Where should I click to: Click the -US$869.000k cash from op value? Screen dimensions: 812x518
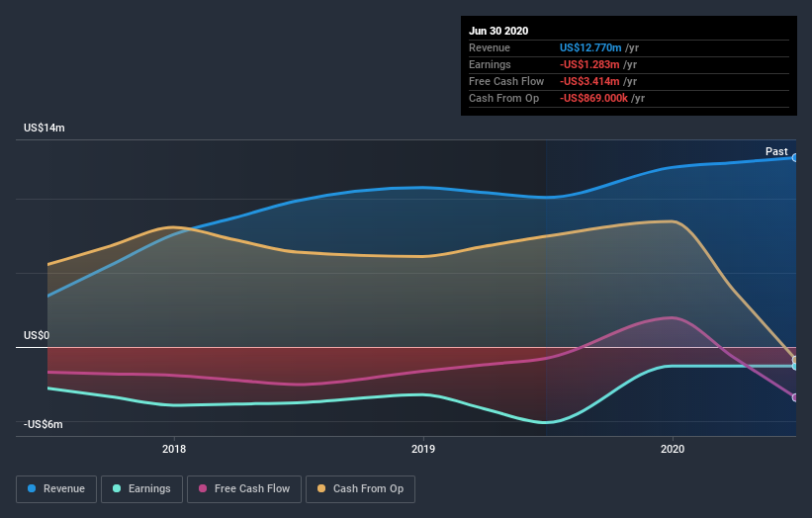point(594,98)
